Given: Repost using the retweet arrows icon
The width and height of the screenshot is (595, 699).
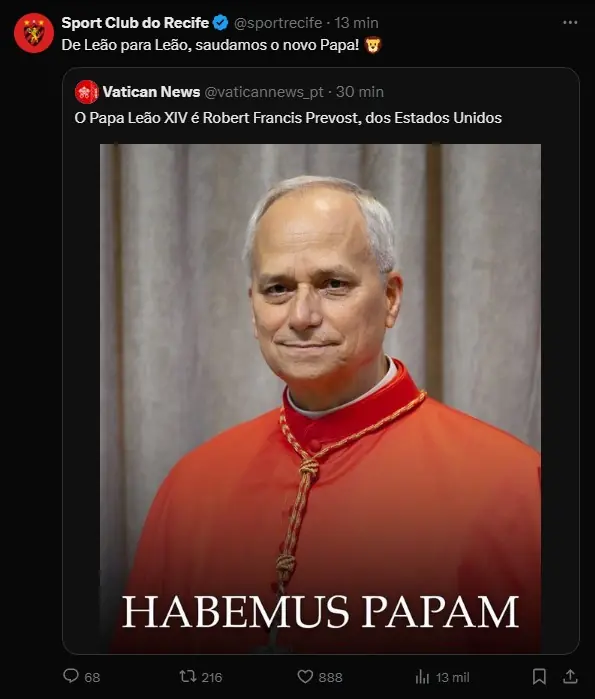Looking at the screenshot, I should (188, 677).
